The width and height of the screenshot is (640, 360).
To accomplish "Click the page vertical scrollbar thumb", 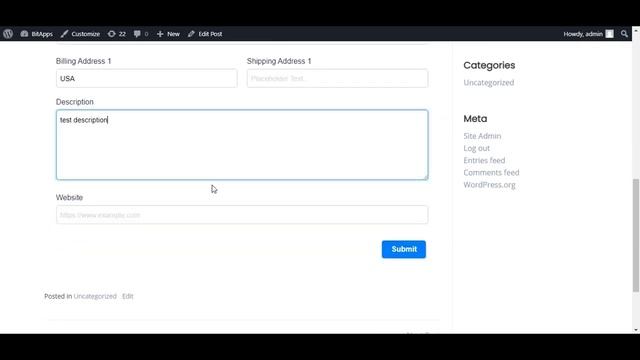I will pyautogui.click(x=636, y=235).
